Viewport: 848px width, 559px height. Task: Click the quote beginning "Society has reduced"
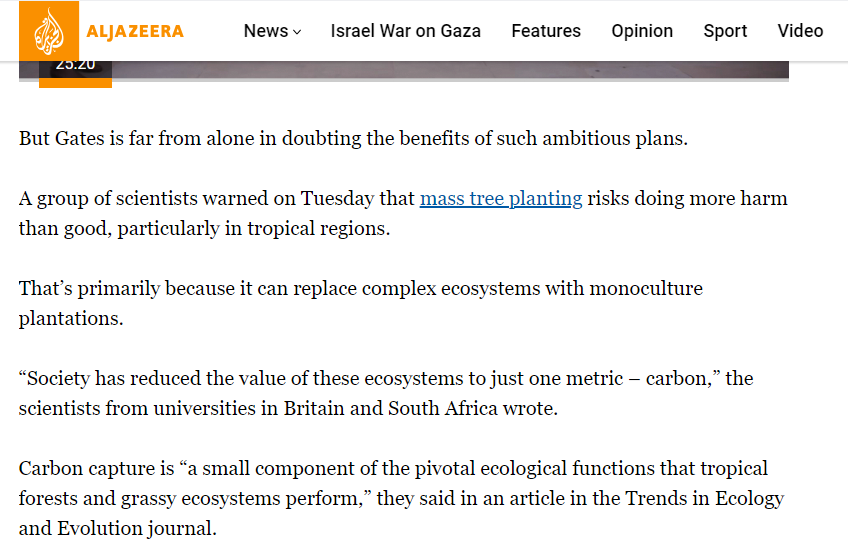click(x=385, y=379)
